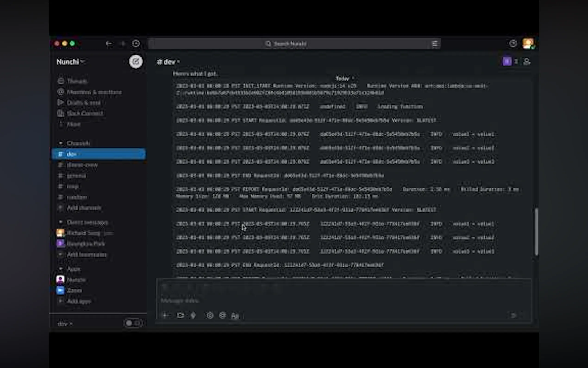
Task: Open Mentions & reactions
Action: (x=94, y=92)
